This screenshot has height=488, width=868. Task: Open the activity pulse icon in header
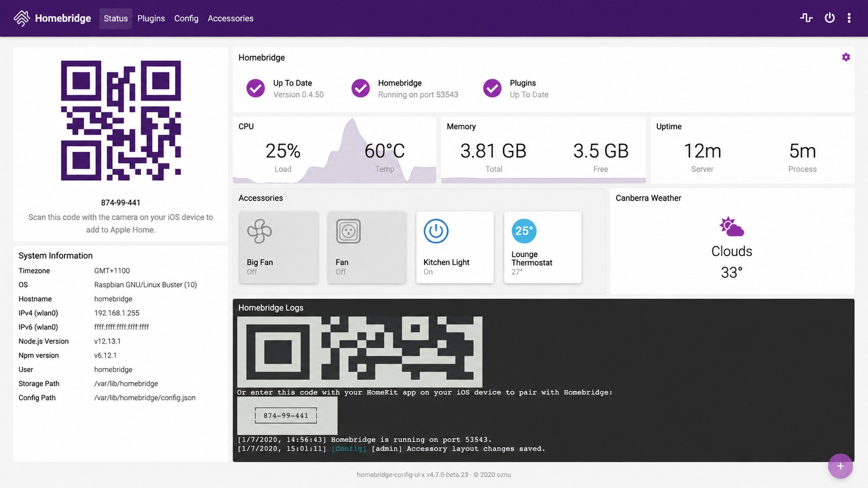click(x=807, y=18)
